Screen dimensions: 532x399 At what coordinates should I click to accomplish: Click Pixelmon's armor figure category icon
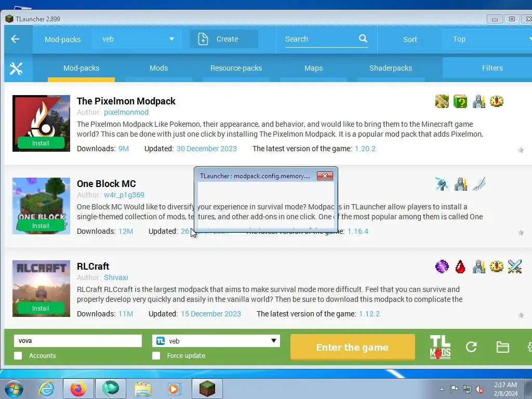[478, 101]
